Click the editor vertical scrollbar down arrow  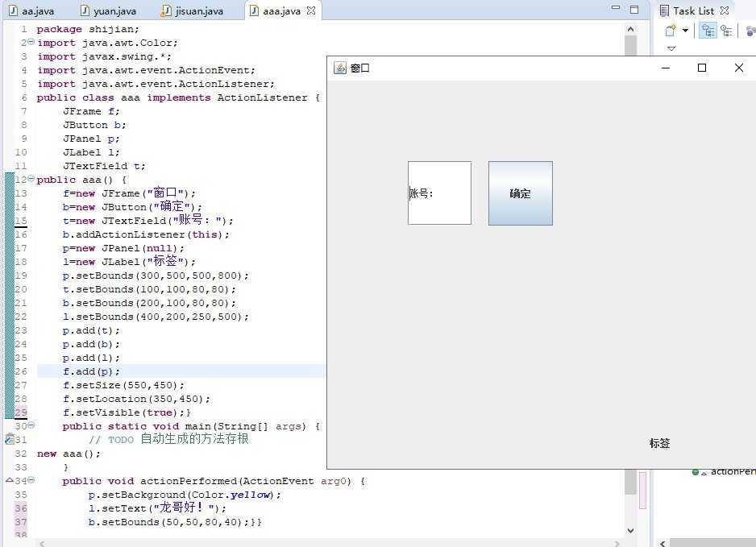coord(630,531)
